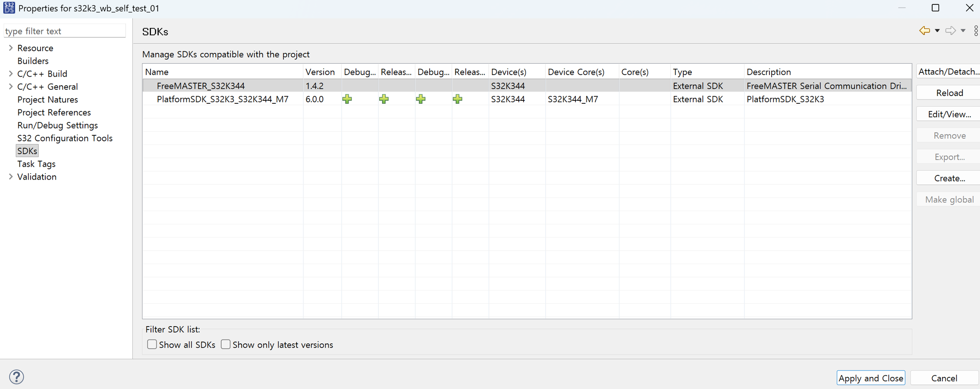Enable Show all SDKs
The image size is (980, 389).
point(152,344)
